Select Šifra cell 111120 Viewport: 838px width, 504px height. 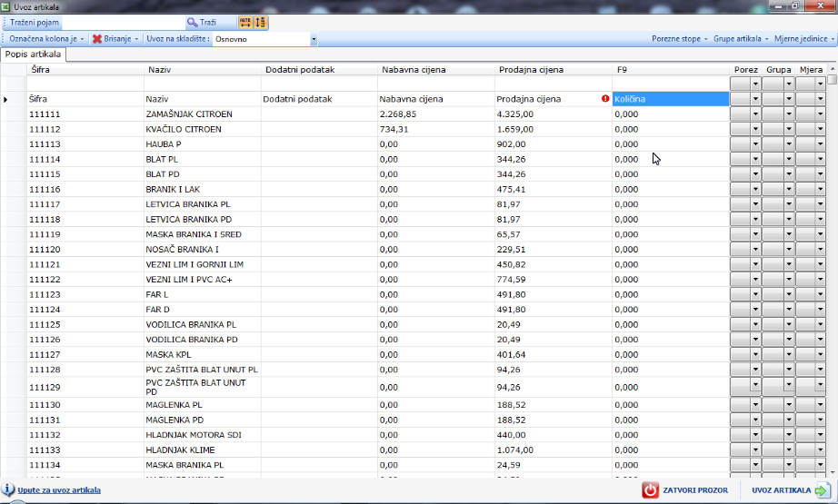coord(85,249)
